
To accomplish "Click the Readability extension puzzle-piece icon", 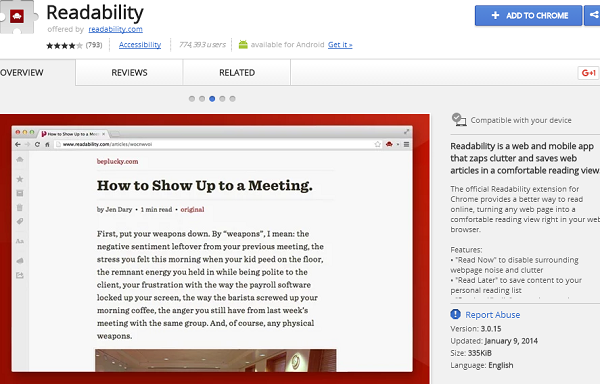I will pos(18,16).
